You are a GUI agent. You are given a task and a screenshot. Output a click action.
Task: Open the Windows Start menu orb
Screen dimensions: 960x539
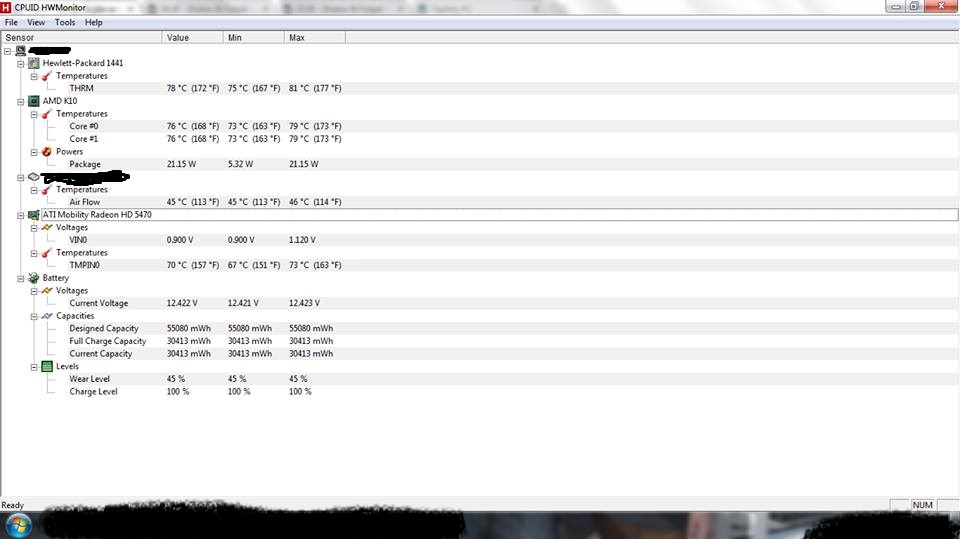(18, 526)
